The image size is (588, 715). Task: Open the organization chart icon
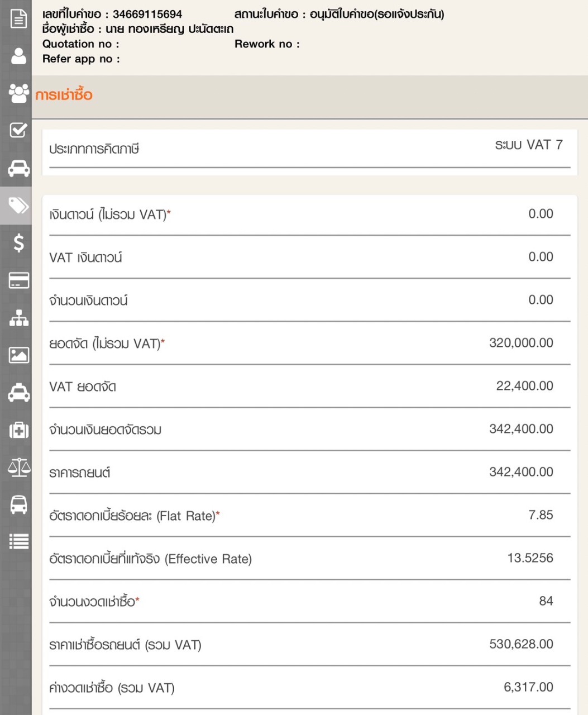[x=18, y=318]
